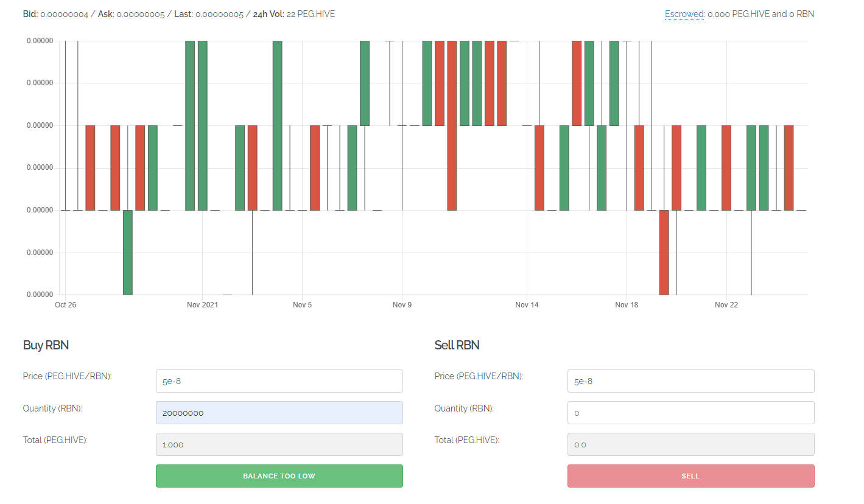Viewport: 864px width, 504px height.
Task: Click the Last price text
Action: pyautogui.click(x=208, y=14)
